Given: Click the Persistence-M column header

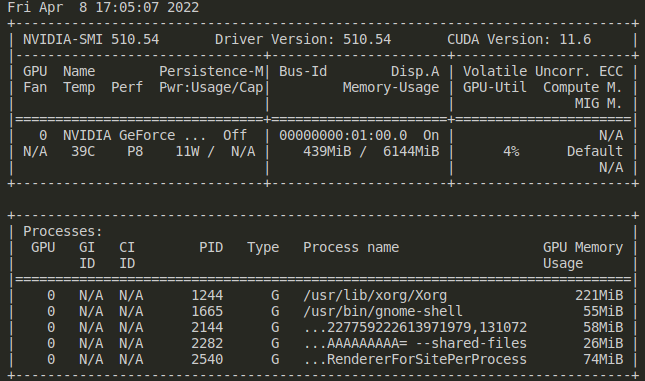Looking at the screenshot, I should click(211, 72).
